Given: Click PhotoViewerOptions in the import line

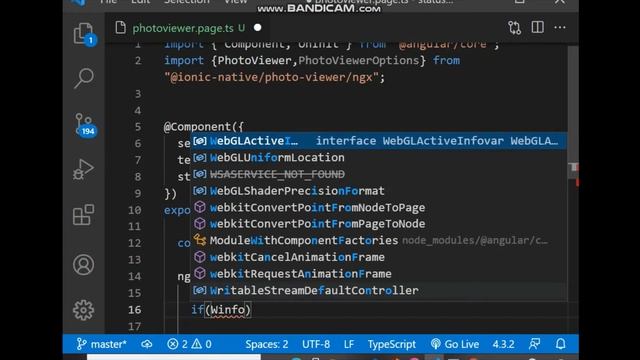Looking at the screenshot, I should tap(359, 60).
